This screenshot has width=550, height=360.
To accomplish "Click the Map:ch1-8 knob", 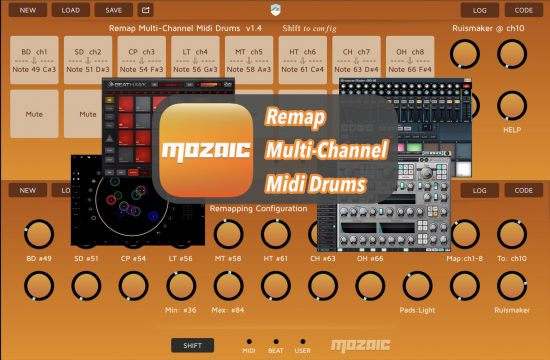I will pos(465,234).
